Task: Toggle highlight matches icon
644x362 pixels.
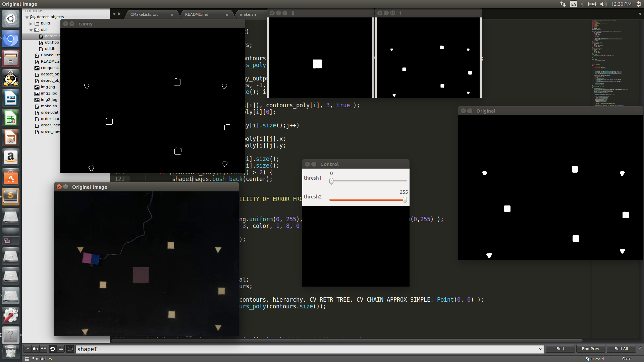Action: (x=70, y=349)
